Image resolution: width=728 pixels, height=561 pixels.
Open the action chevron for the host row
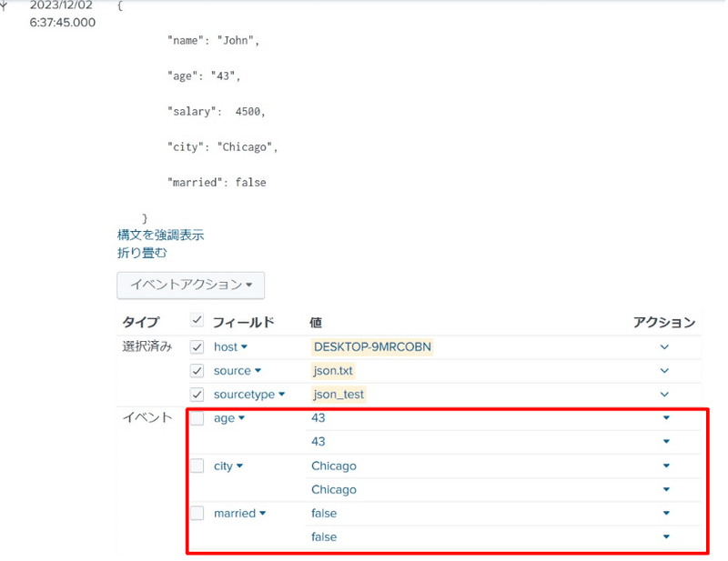point(664,346)
